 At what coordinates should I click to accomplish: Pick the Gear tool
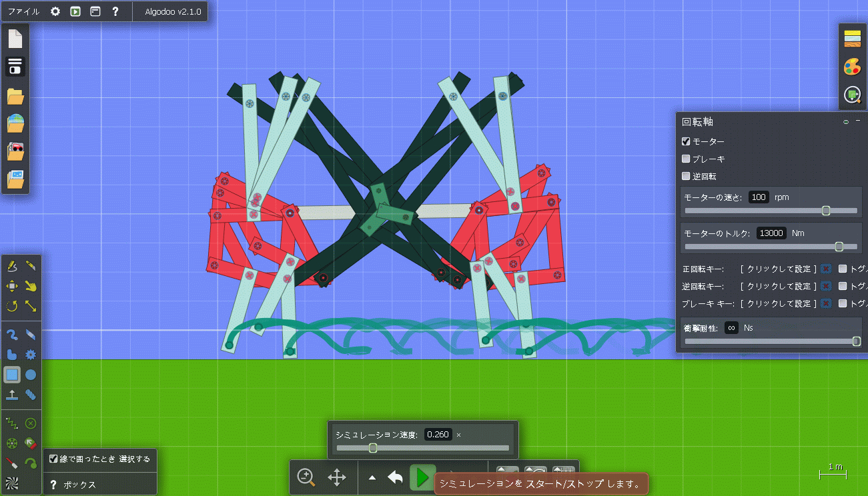tap(31, 355)
